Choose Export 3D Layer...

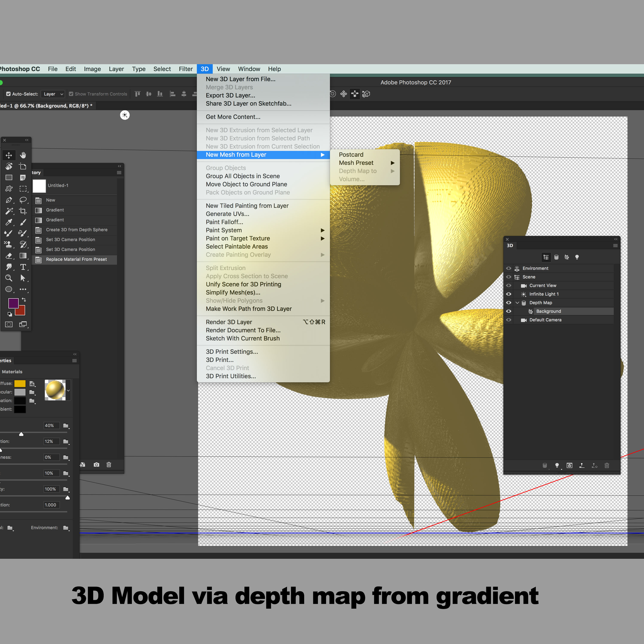pos(263,95)
